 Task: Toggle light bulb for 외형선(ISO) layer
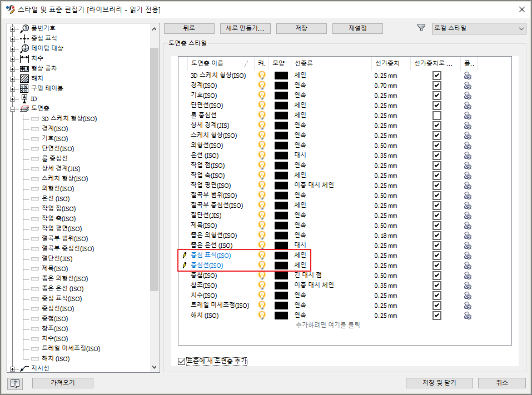(x=262, y=146)
